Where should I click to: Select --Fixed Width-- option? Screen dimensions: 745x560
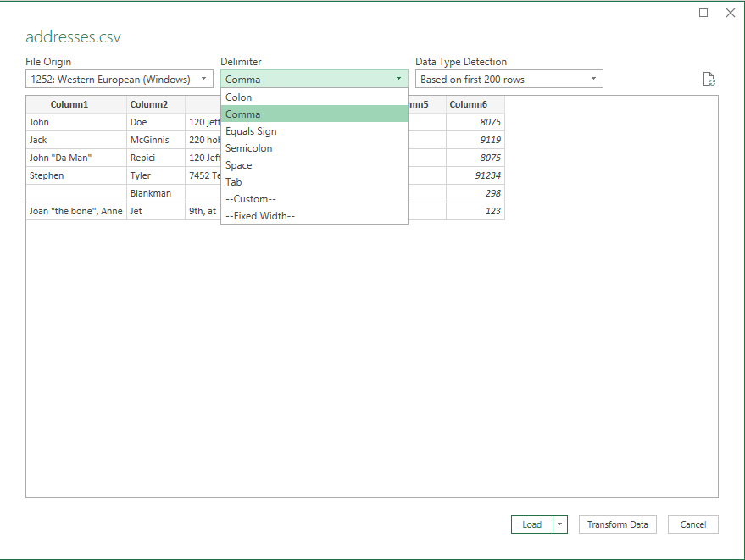point(314,216)
